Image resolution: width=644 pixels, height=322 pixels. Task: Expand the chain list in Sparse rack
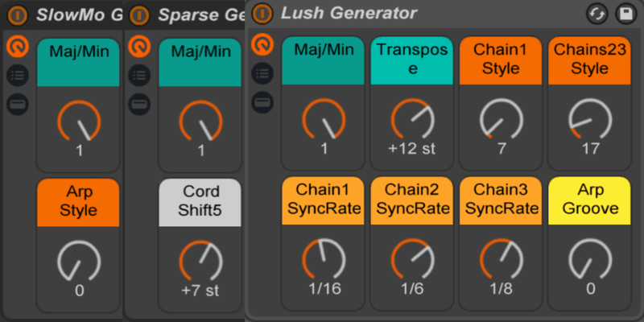pyautogui.click(x=139, y=76)
